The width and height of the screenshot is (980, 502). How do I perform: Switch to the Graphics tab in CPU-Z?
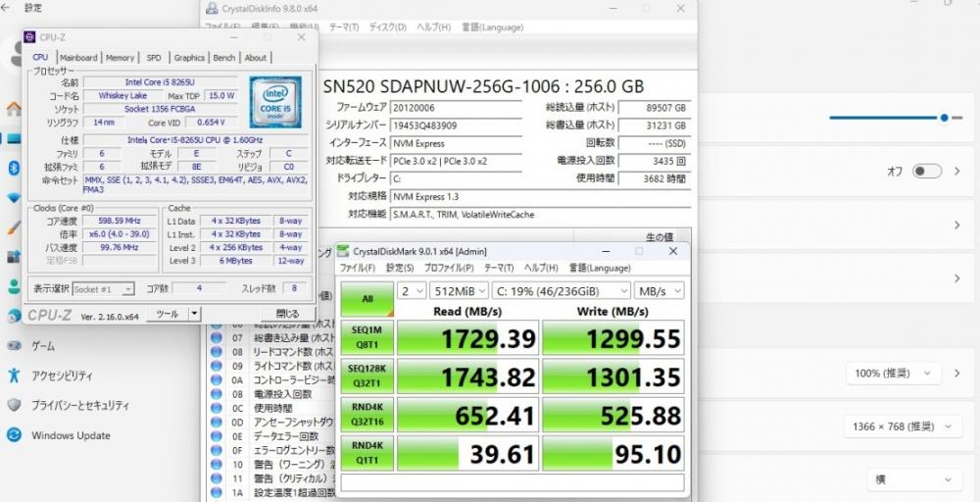(x=189, y=58)
